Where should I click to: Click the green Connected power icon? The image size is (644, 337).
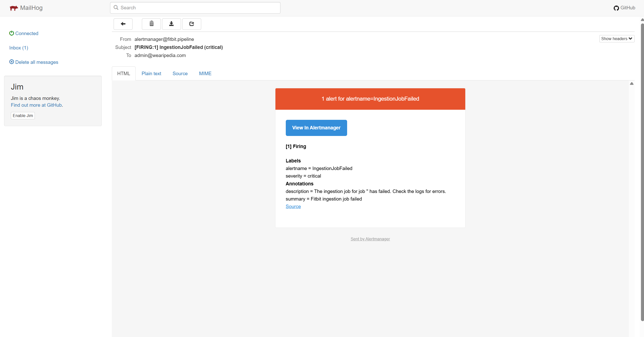coord(12,33)
